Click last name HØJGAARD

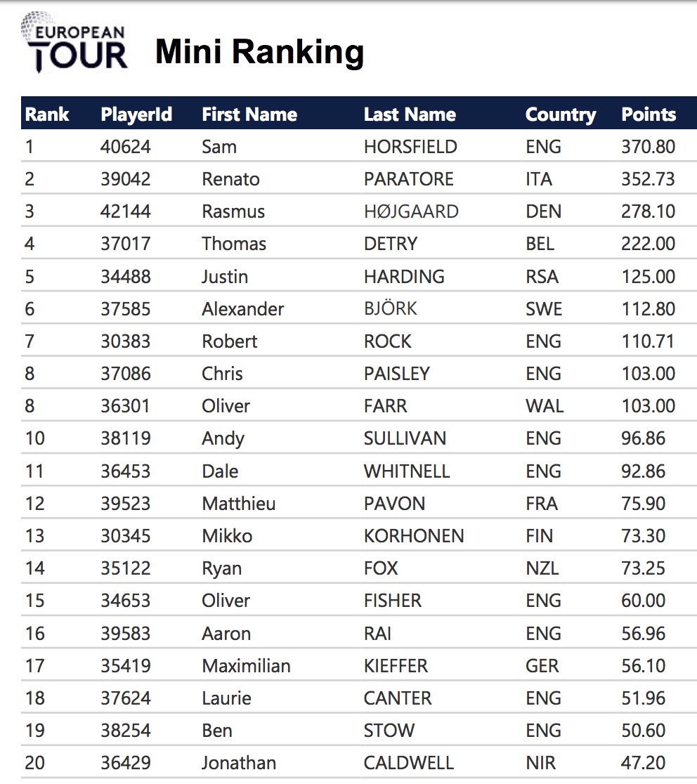411,211
